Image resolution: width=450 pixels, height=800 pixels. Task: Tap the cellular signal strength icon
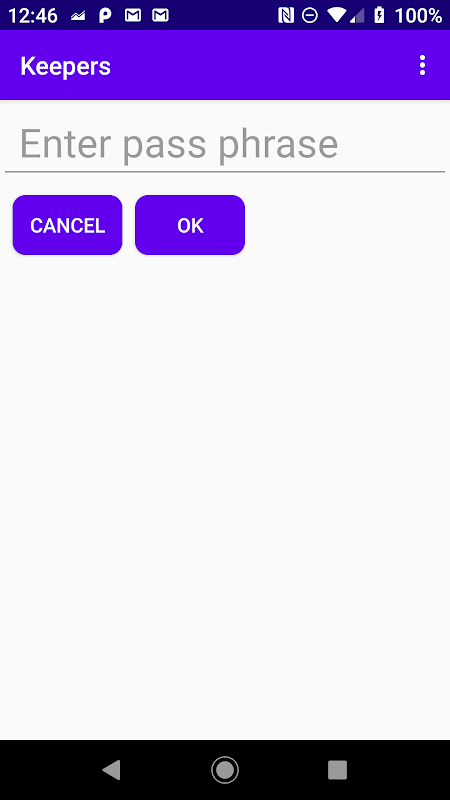(357, 16)
